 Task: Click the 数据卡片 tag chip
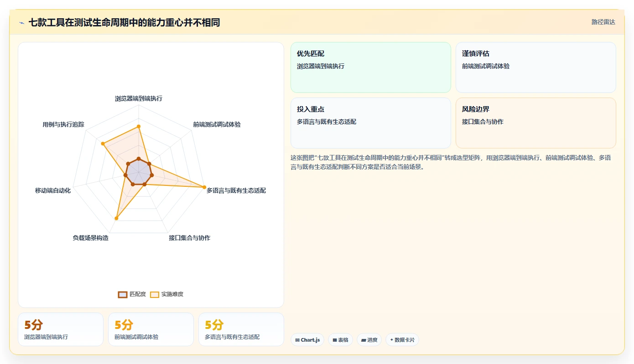tap(402, 340)
